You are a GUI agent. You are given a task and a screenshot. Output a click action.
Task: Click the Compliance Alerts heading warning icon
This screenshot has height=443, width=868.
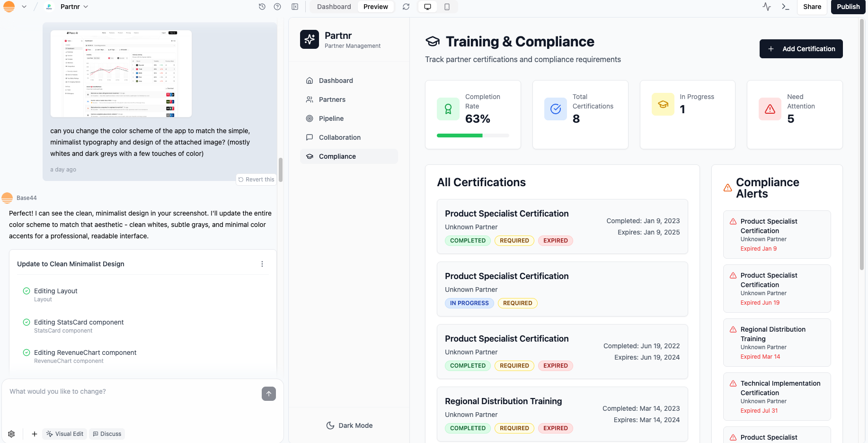click(728, 188)
